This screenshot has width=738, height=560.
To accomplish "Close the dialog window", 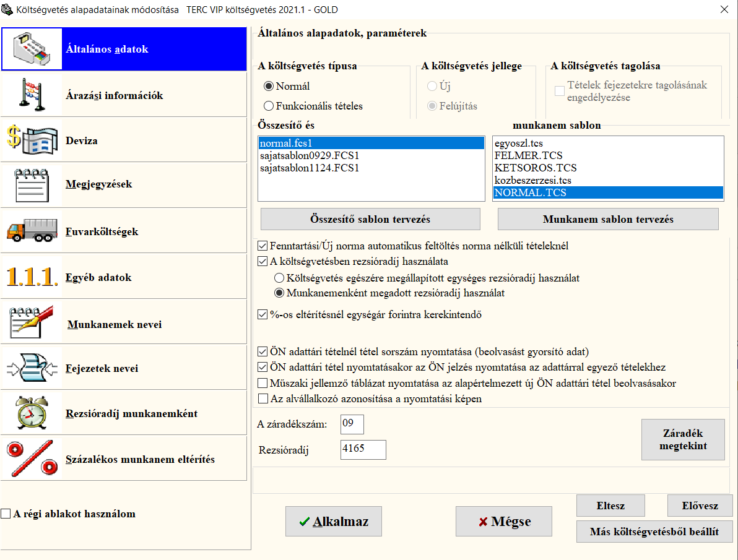I will click(x=724, y=9).
